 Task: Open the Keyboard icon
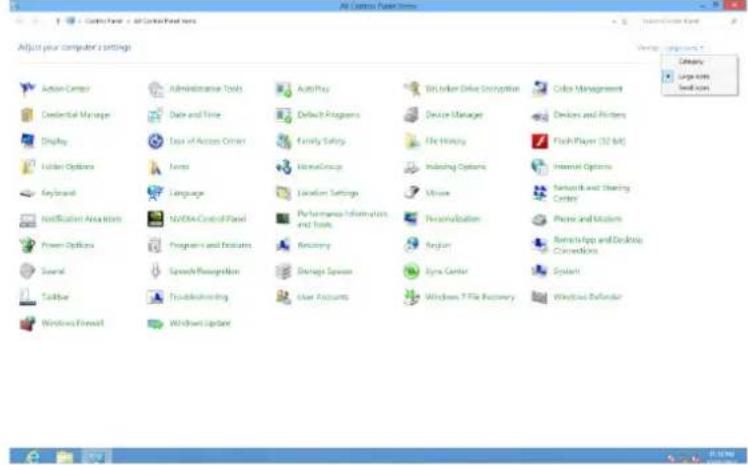28,193
